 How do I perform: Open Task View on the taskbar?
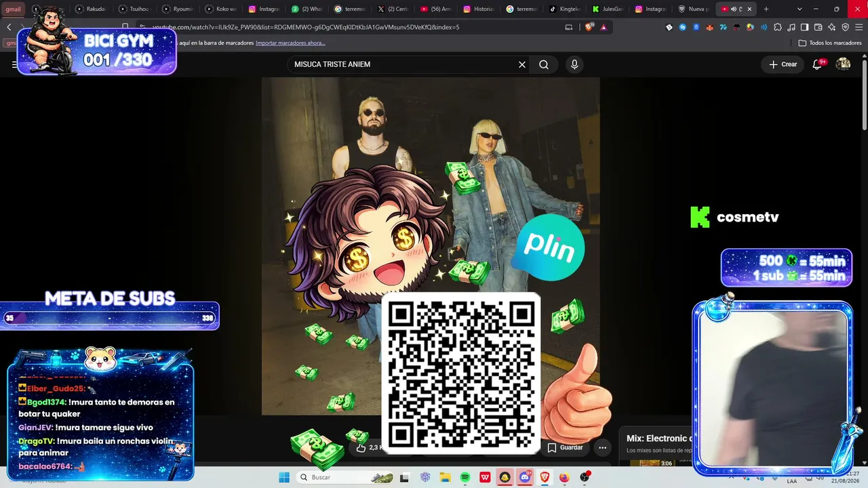[405, 477]
